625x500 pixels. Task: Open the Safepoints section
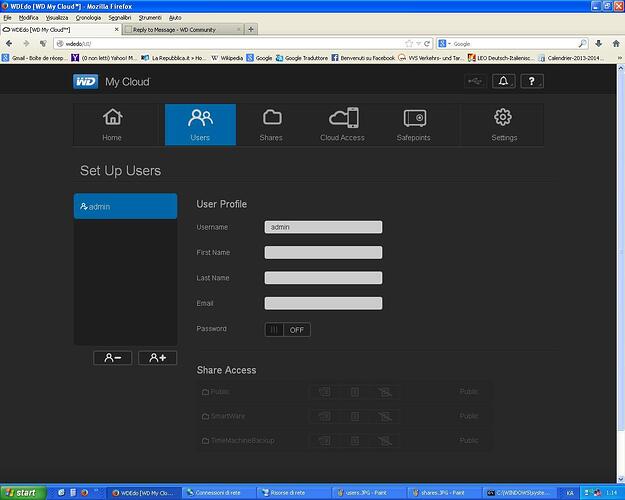point(413,125)
